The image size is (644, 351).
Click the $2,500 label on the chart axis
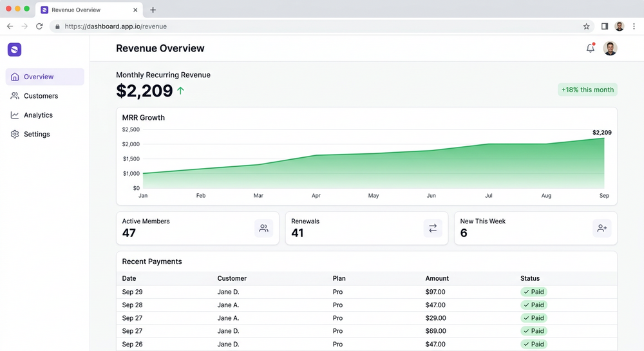click(x=131, y=129)
